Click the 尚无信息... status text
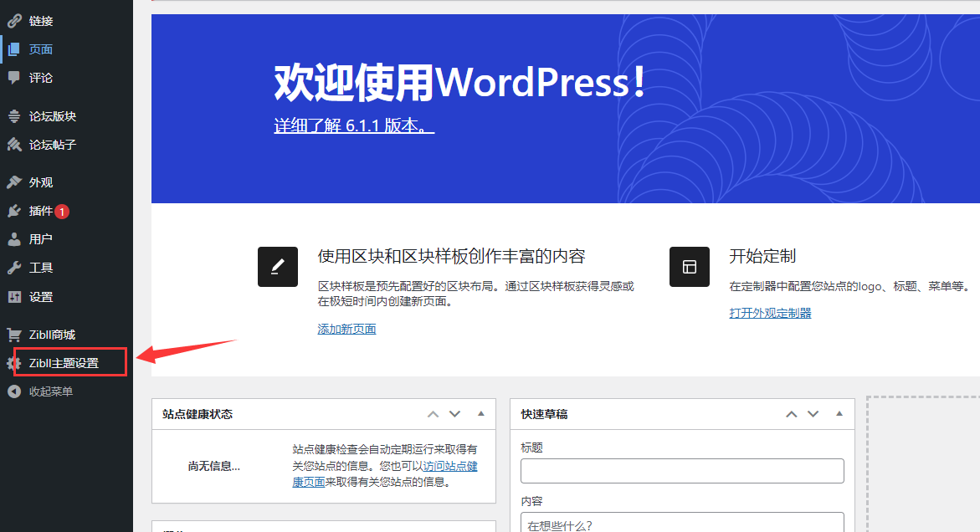Image resolution: width=980 pixels, height=532 pixels. tap(213, 466)
